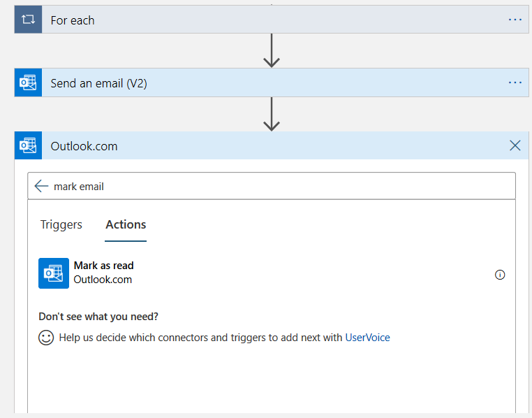Focus the 'mark email' search field
This screenshot has width=532, height=418.
pos(279,186)
